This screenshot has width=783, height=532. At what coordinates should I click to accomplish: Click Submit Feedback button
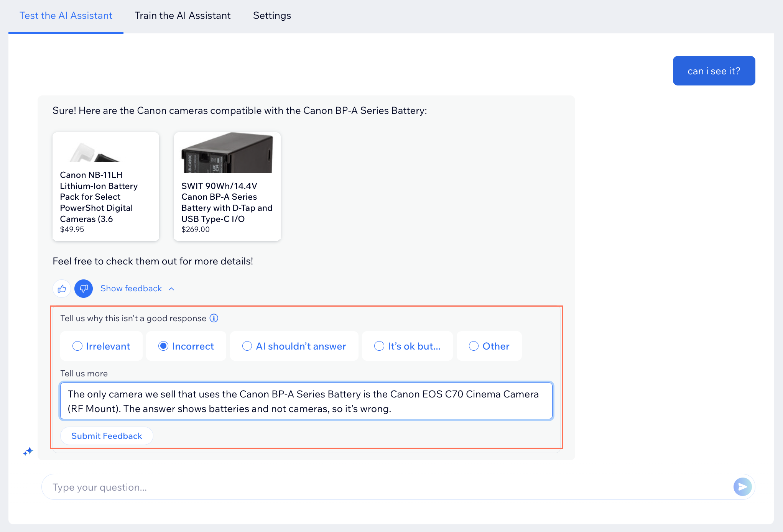click(106, 436)
